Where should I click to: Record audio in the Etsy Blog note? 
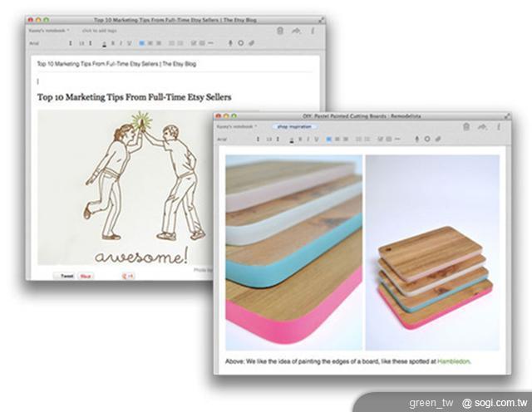click(230, 43)
